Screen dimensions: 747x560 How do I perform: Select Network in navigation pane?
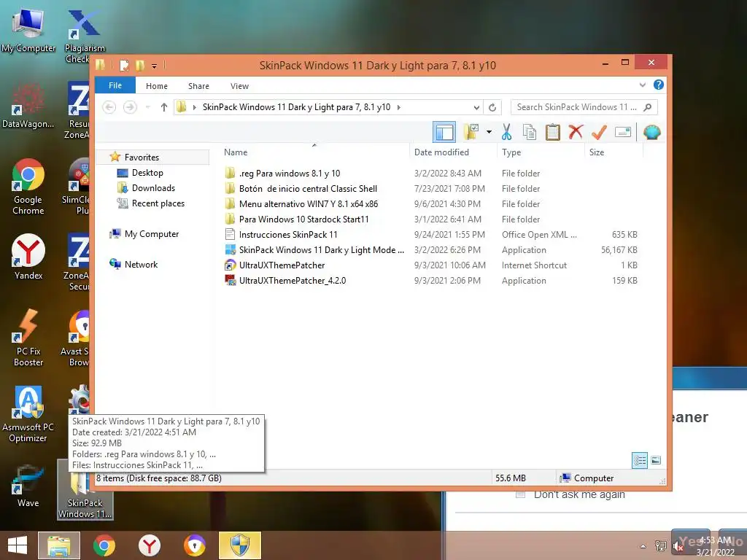(x=141, y=264)
